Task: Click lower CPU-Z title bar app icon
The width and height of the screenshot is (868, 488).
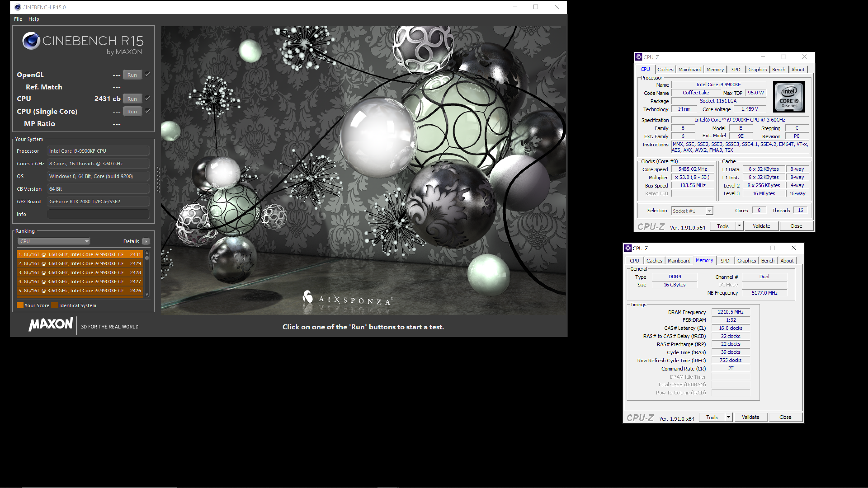Action: point(628,248)
